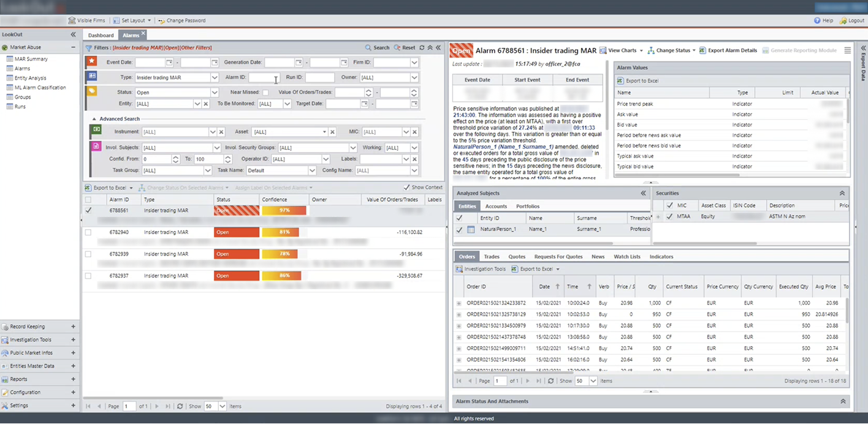
Task: Click the refresh icon in alarm list pager
Action: pyautogui.click(x=180, y=406)
